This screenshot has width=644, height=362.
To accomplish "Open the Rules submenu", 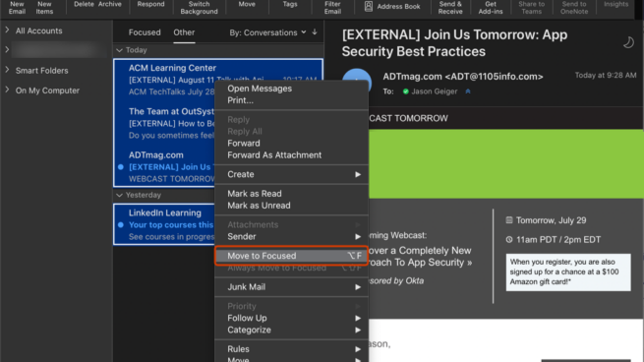I will [291, 349].
